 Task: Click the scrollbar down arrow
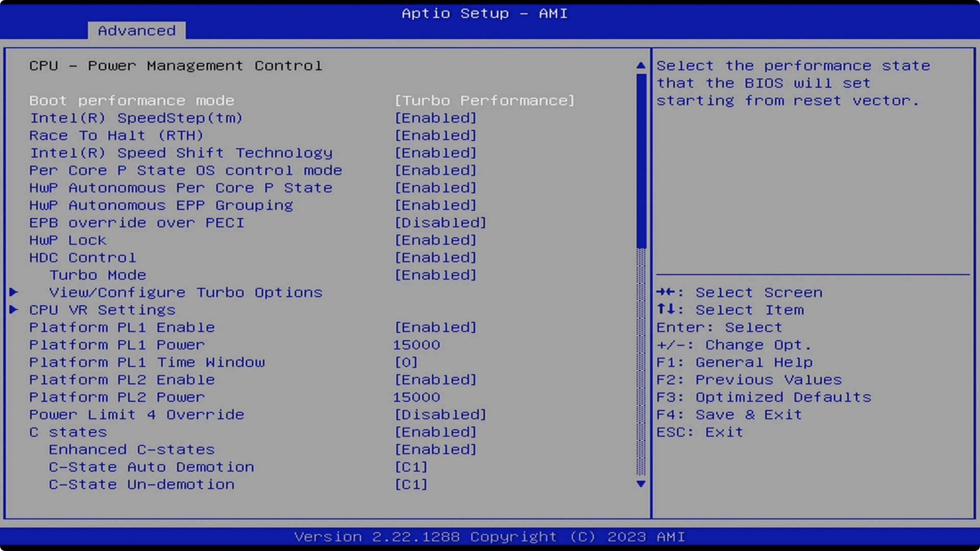click(641, 484)
